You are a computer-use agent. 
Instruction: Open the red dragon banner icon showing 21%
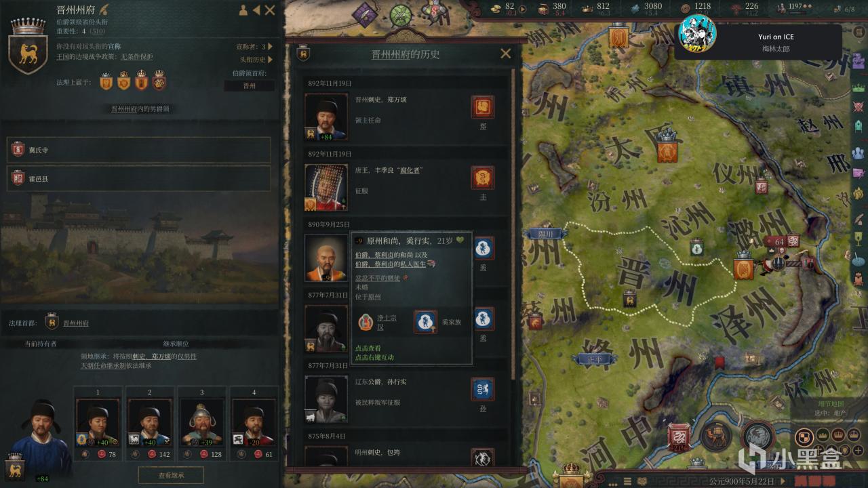[x=678, y=438]
